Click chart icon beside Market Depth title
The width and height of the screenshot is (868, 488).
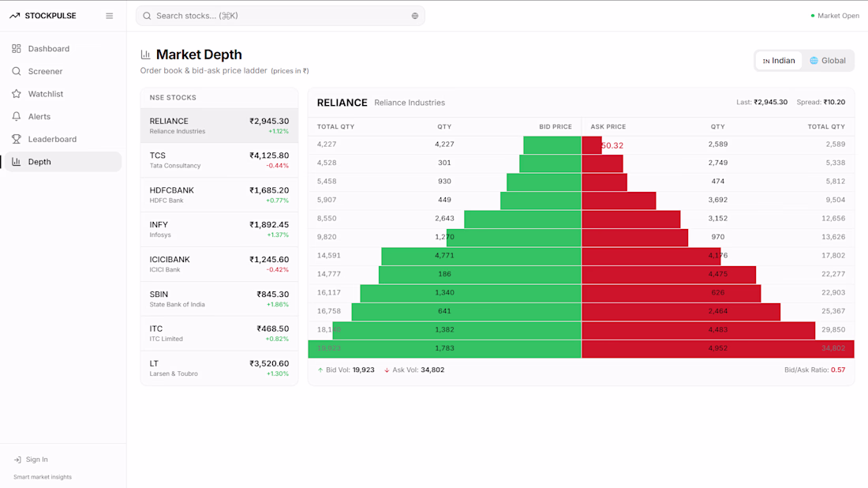pos(146,54)
